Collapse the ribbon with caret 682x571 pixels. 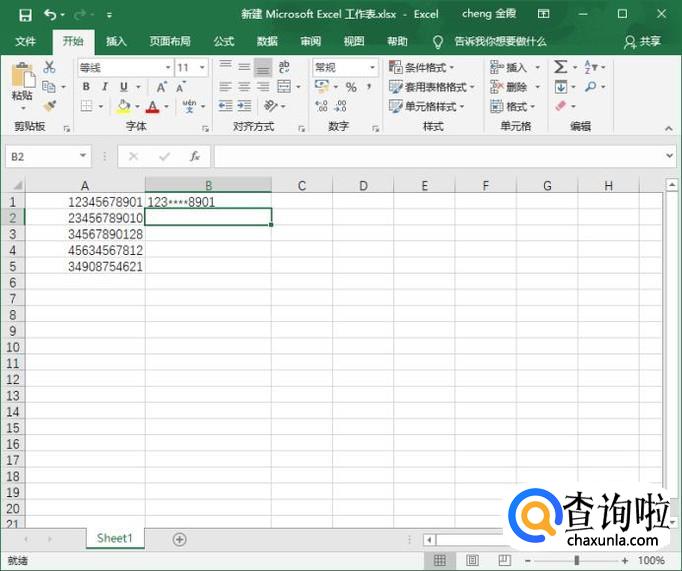coord(669,128)
